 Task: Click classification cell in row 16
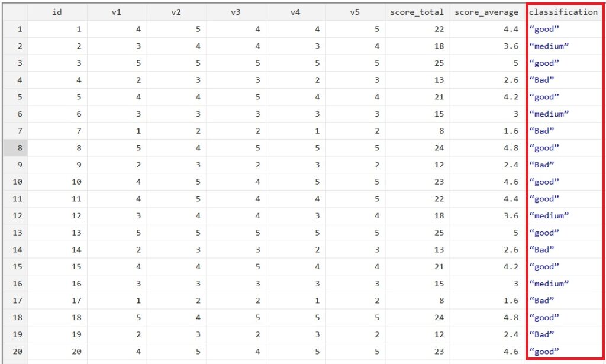point(563,284)
